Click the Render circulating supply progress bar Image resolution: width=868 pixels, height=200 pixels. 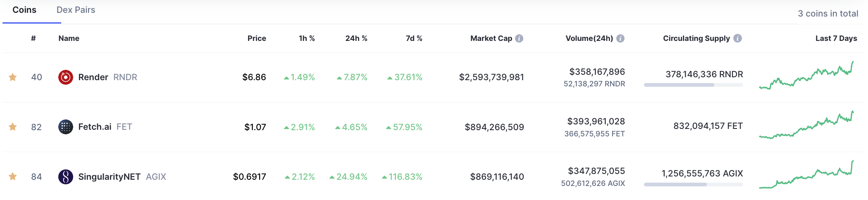pos(693,85)
